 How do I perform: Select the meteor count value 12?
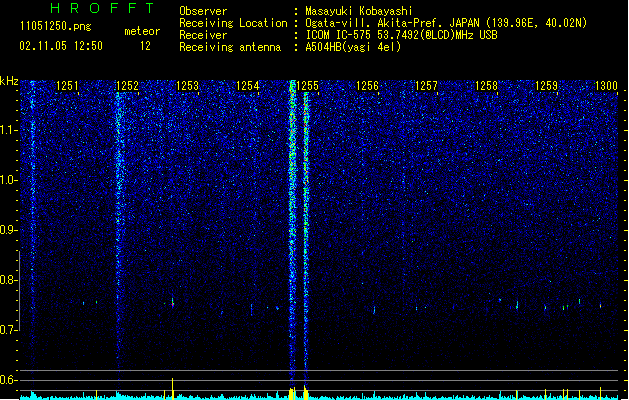pos(145,46)
